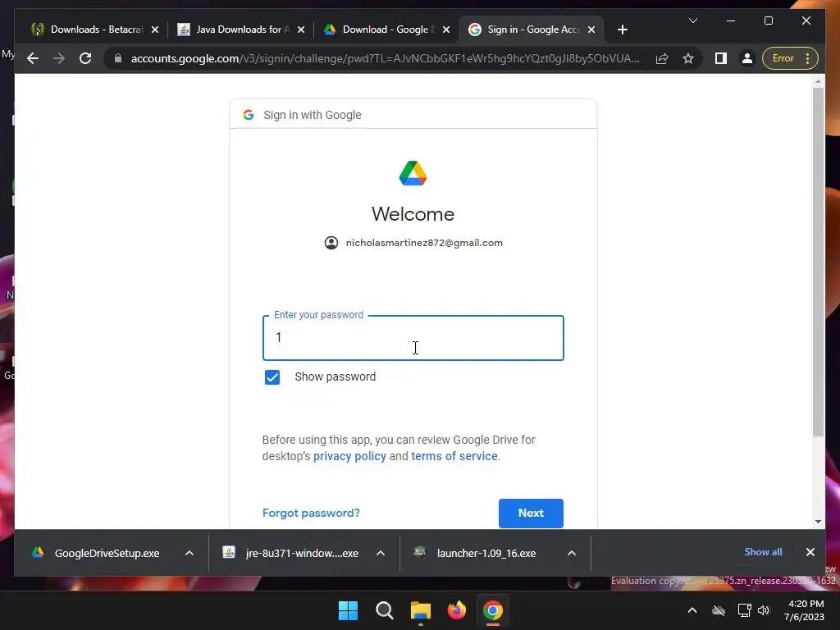
Task: Open a new browser tab
Action: click(622, 30)
